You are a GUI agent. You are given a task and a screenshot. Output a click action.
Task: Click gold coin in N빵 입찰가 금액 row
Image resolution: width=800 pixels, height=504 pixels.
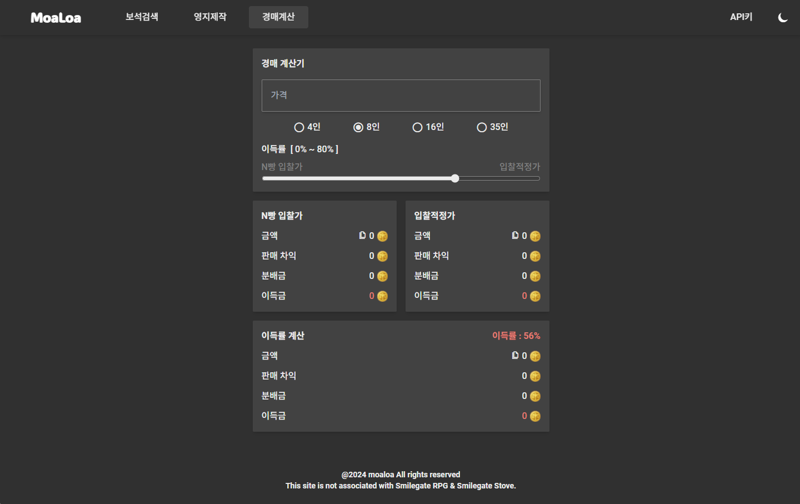pos(382,236)
